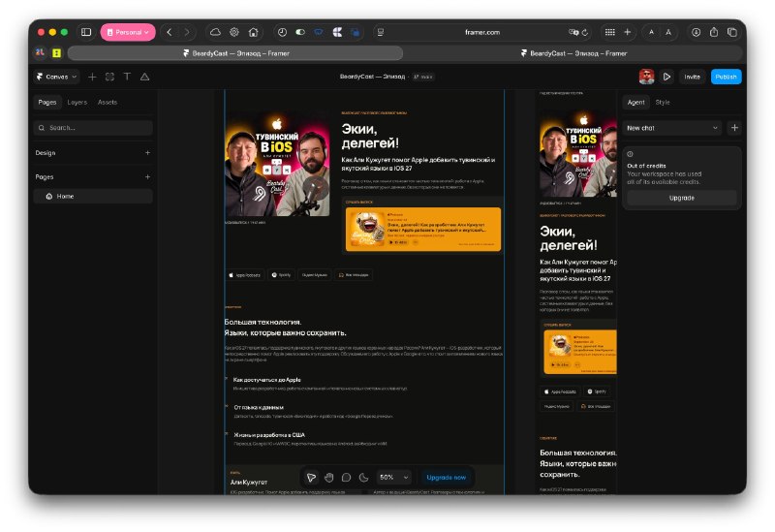Switch to the Pages tab
775x532 pixels.
47,103
